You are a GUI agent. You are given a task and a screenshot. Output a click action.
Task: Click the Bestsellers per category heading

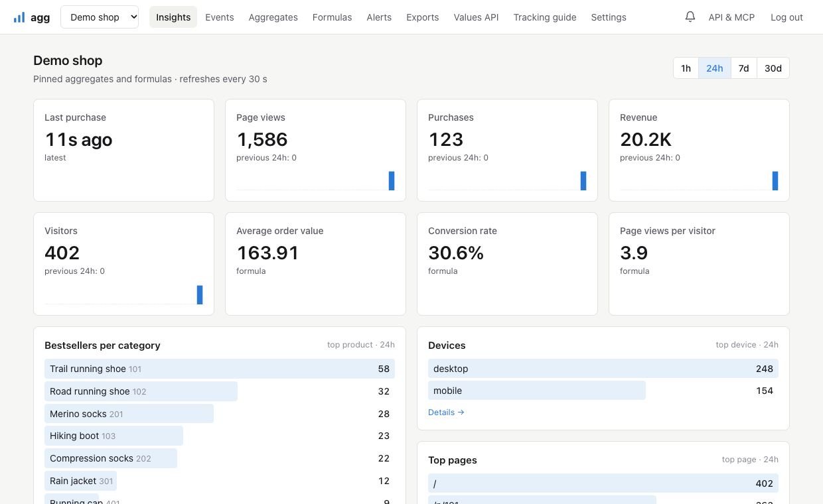(x=102, y=346)
